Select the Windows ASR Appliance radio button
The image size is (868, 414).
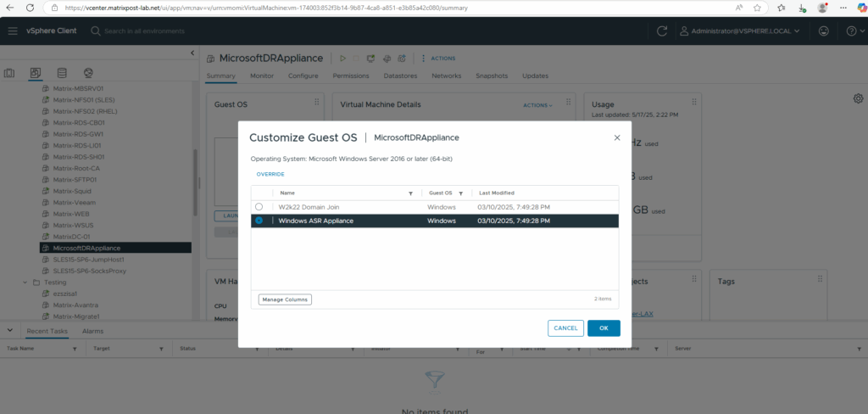[259, 221]
